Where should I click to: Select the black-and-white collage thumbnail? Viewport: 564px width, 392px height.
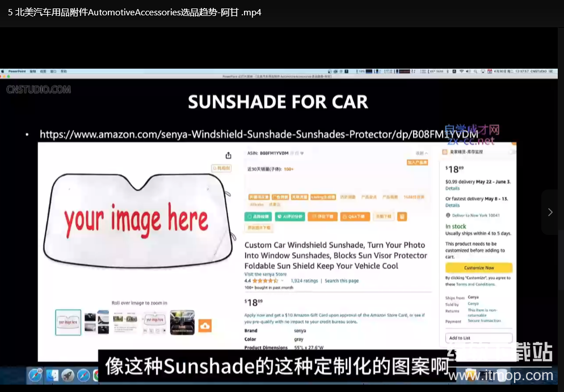coord(96,322)
